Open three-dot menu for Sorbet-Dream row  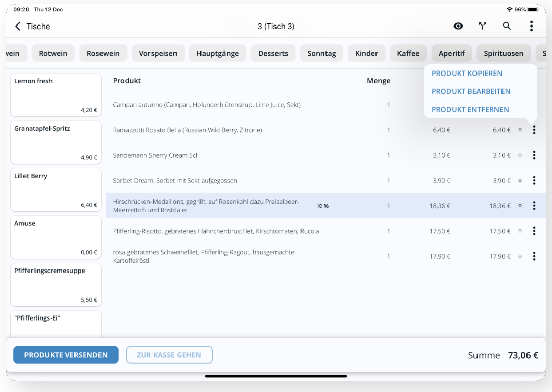point(534,180)
